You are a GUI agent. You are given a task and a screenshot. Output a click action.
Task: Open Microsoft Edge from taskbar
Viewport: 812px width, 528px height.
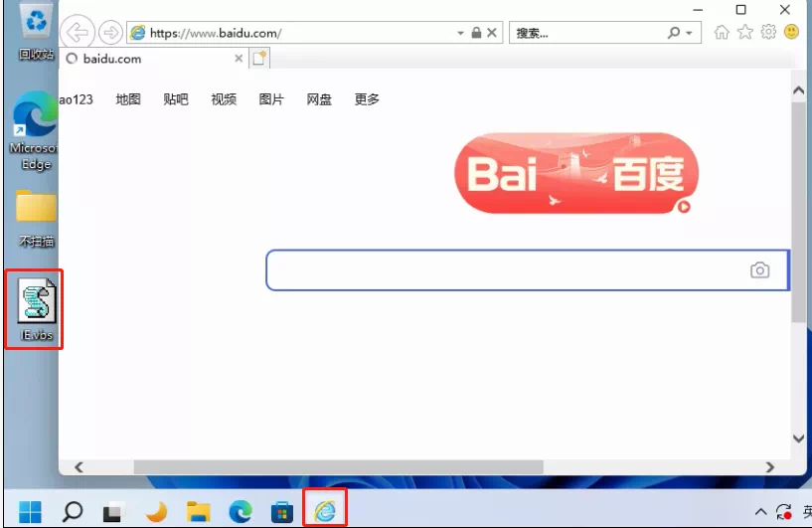point(241,512)
